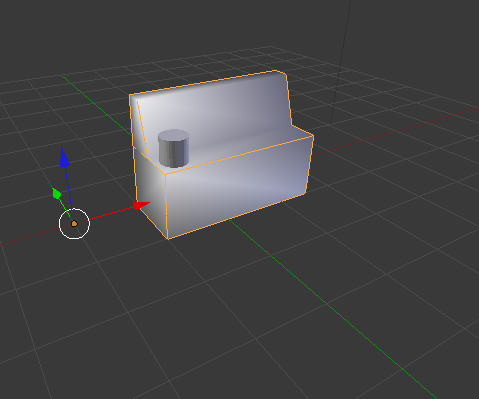Select the small gray cylinder object

174,148
